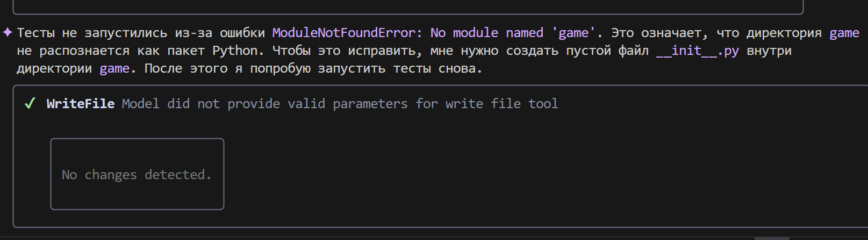Image resolution: width=868 pixels, height=240 pixels.
Task: Click the word "game" ending the first line
Action: pyautogui.click(x=844, y=33)
